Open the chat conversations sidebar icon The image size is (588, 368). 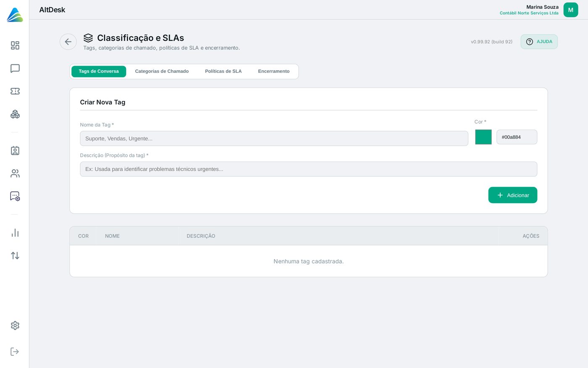15,69
